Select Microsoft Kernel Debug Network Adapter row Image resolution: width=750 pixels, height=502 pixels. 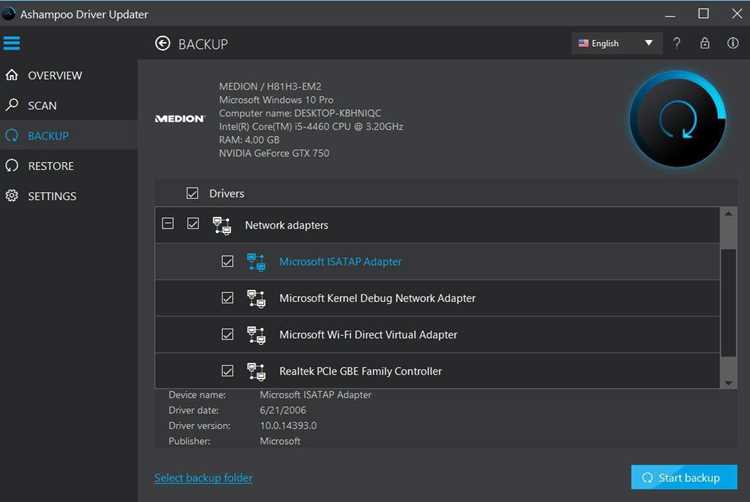pyautogui.click(x=438, y=298)
